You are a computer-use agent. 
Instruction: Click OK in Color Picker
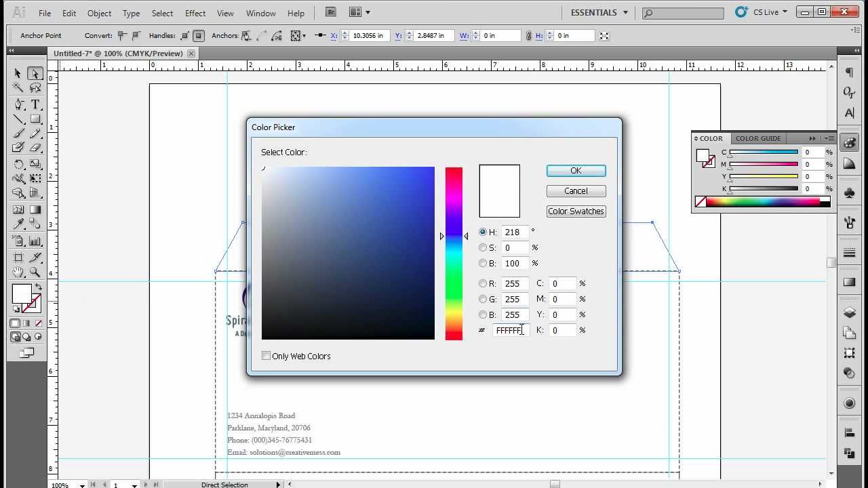[576, 171]
